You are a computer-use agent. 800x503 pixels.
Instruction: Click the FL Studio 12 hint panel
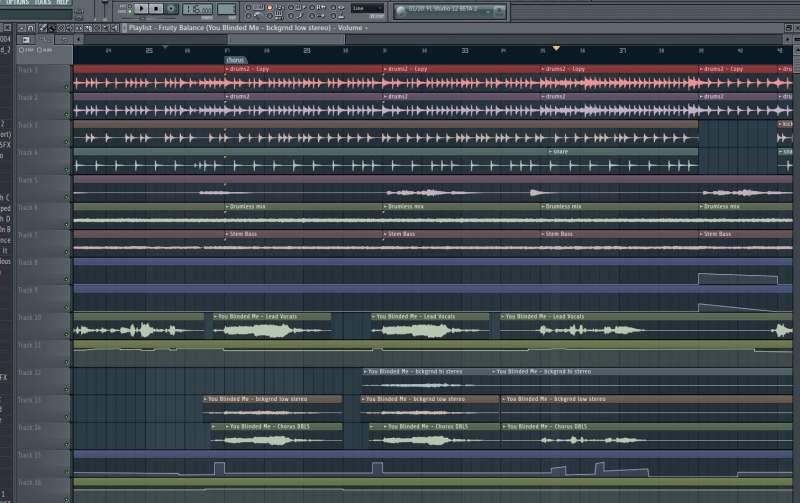[x=449, y=10]
